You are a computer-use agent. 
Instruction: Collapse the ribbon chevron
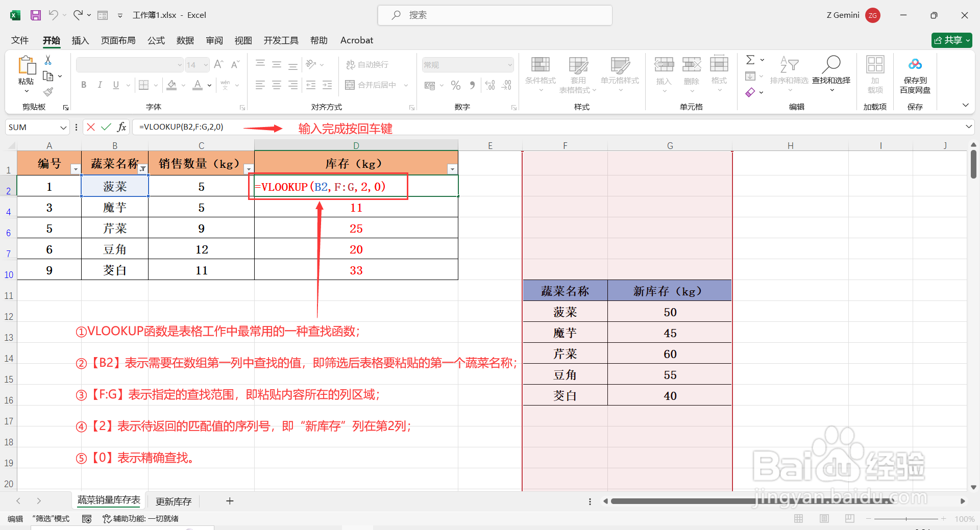(x=965, y=105)
